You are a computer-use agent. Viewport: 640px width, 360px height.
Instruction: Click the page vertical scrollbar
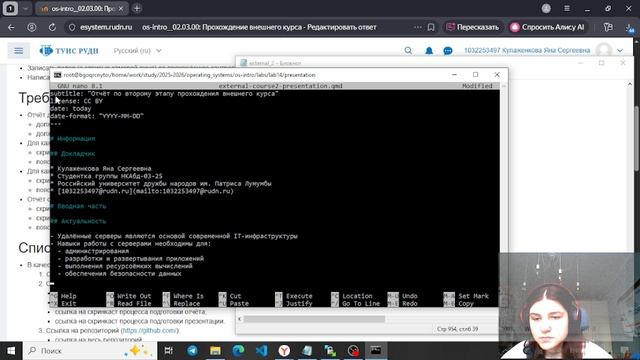[637, 139]
